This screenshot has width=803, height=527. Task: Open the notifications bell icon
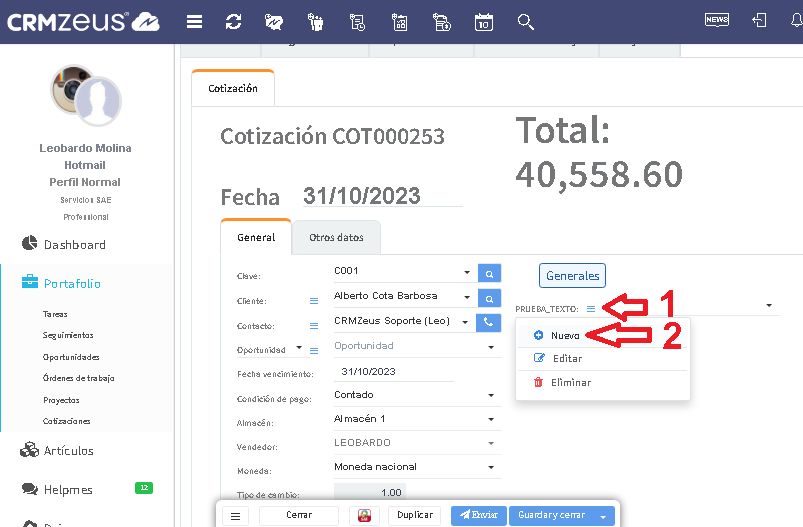point(796,20)
